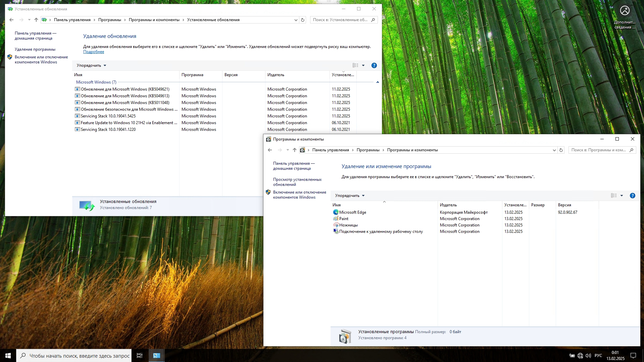Open the volume control in system tray
Image resolution: width=644 pixels, height=362 pixels.
coord(588,356)
